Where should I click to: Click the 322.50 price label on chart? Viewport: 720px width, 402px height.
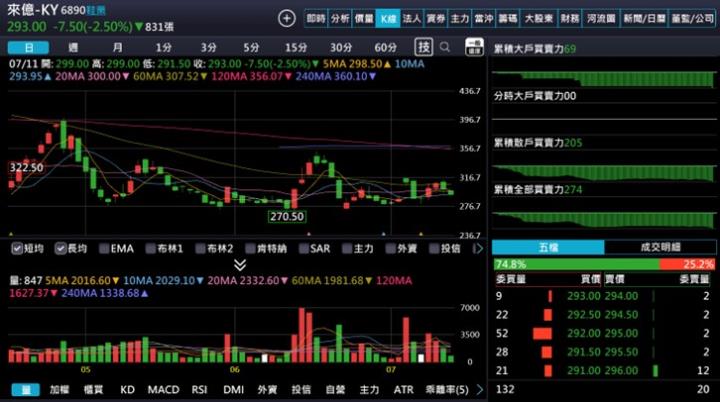pyautogui.click(x=26, y=167)
